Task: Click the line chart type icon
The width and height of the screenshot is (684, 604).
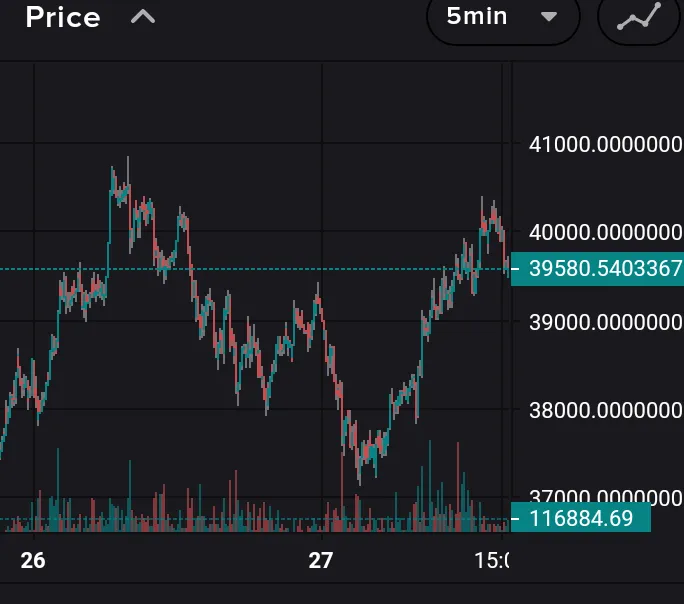Action: (638, 17)
